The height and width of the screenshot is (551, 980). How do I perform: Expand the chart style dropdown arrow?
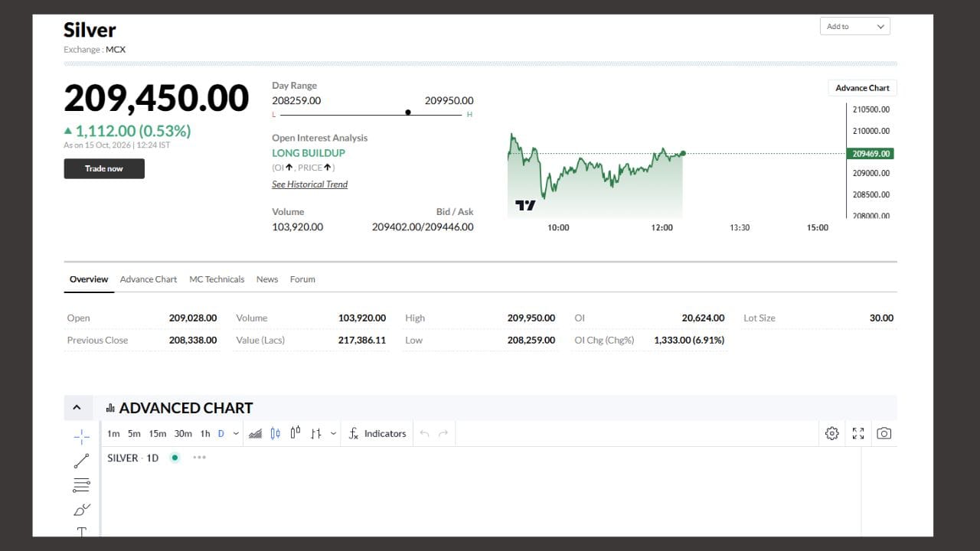pyautogui.click(x=333, y=434)
